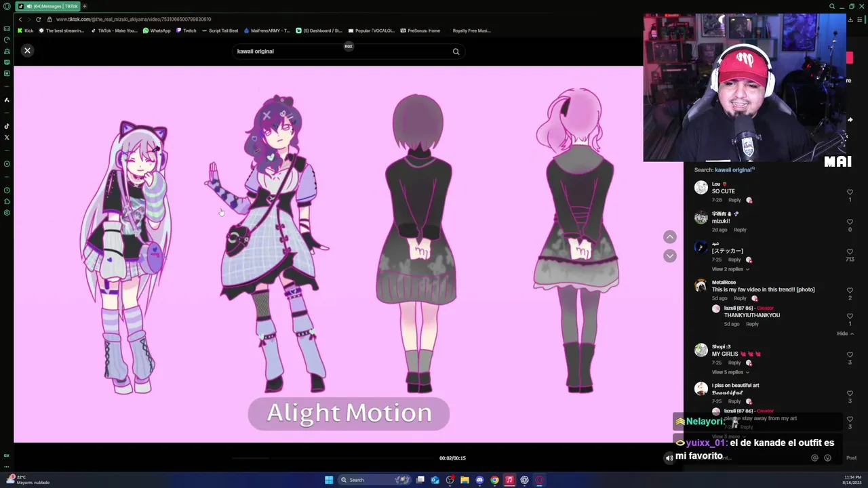This screenshot has width=868, height=488.
Task: Post the comment
Action: coord(851,457)
